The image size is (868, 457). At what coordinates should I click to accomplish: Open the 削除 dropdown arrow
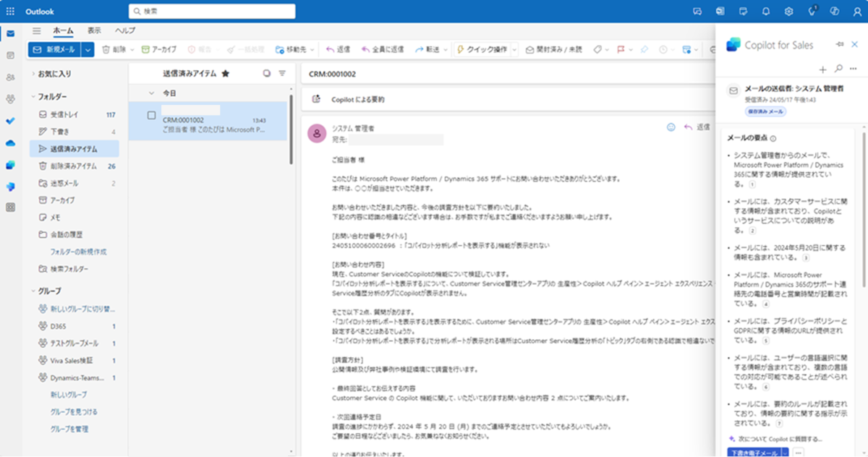[133, 50]
